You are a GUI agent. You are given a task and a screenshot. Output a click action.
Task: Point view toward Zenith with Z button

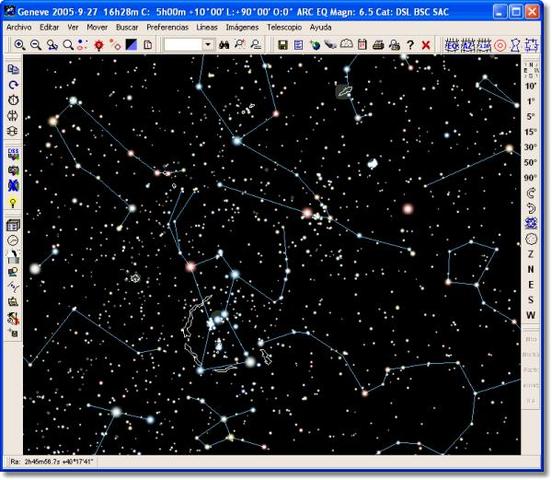(531, 254)
